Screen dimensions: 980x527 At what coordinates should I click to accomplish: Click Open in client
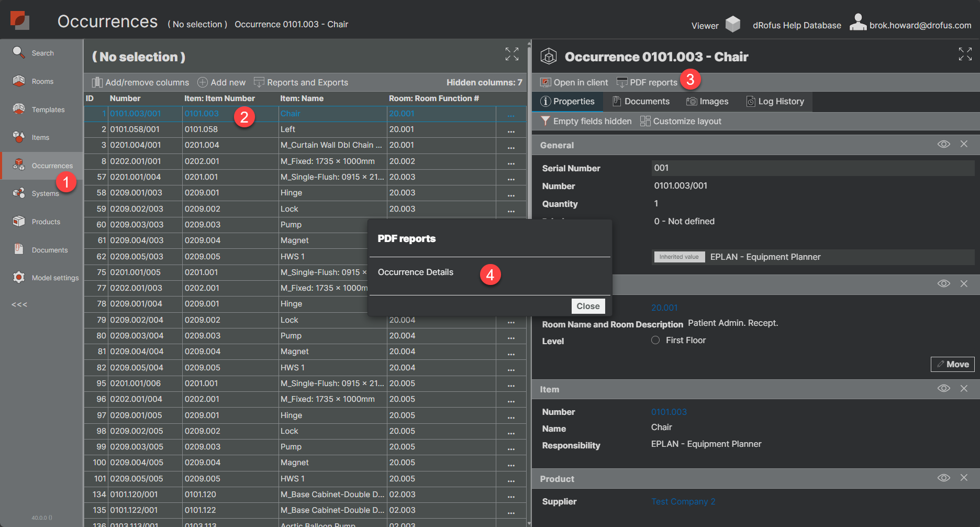coord(574,82)
